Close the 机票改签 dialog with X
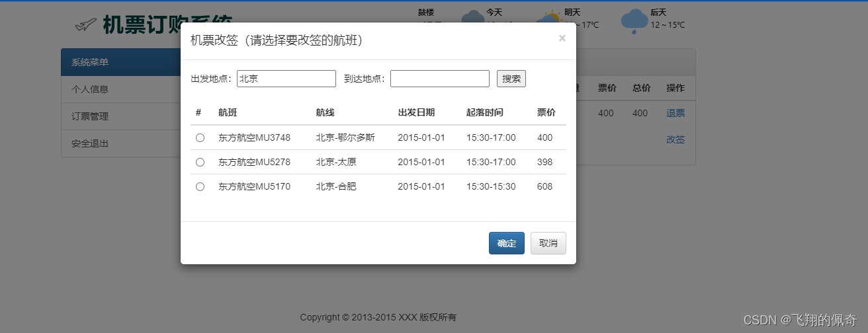 562,38
